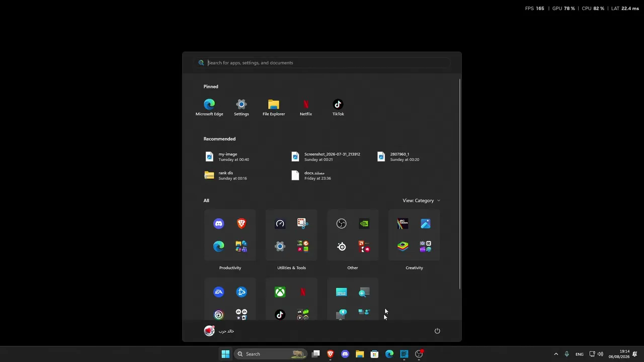Click the microphone tray icon
Viewport: 644px width, 362px height.
567,354
